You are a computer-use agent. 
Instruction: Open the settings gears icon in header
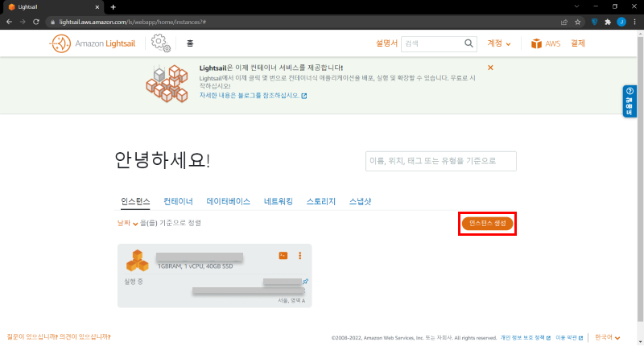coord(160,43)
